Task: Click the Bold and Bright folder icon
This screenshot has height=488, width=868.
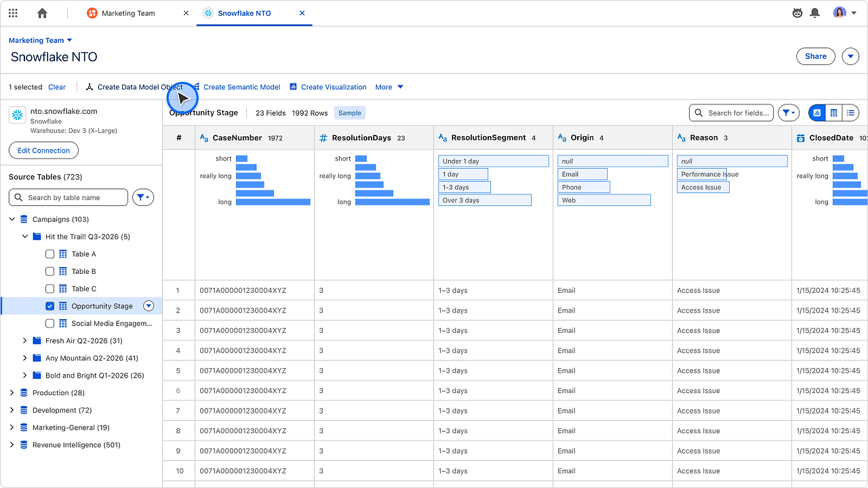Action: [x=37, y=375]
